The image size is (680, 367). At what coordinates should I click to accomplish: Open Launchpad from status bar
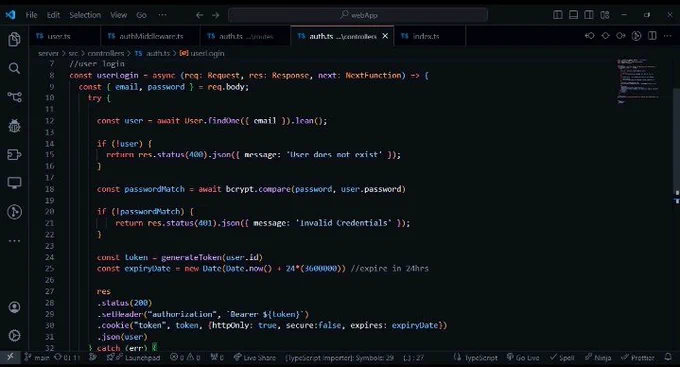click(x=134, y=357)
